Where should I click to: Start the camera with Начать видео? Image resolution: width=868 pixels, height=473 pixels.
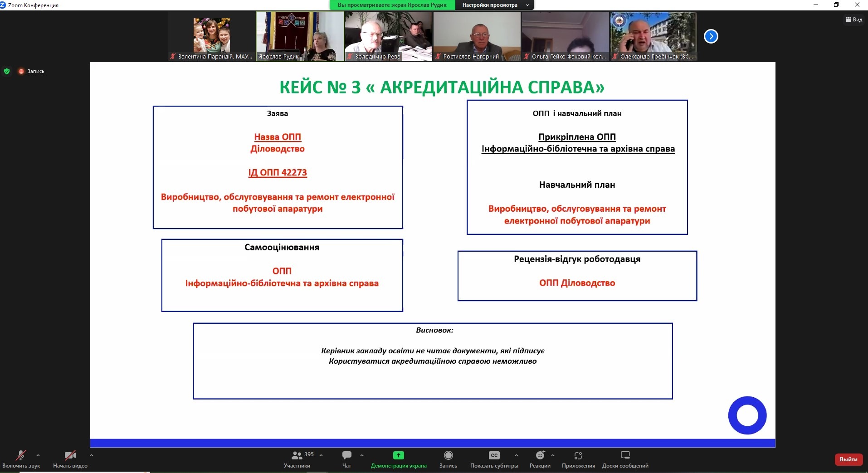coord(70,459)
